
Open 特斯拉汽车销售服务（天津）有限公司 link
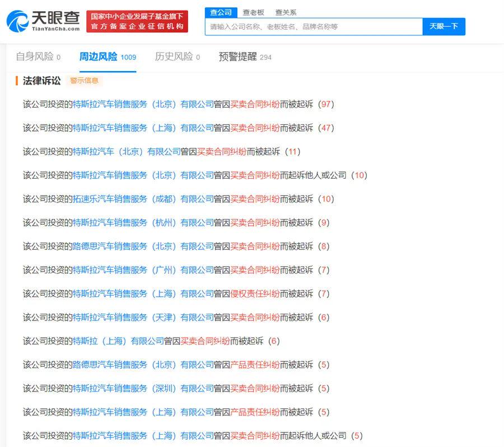pos(143,318)
